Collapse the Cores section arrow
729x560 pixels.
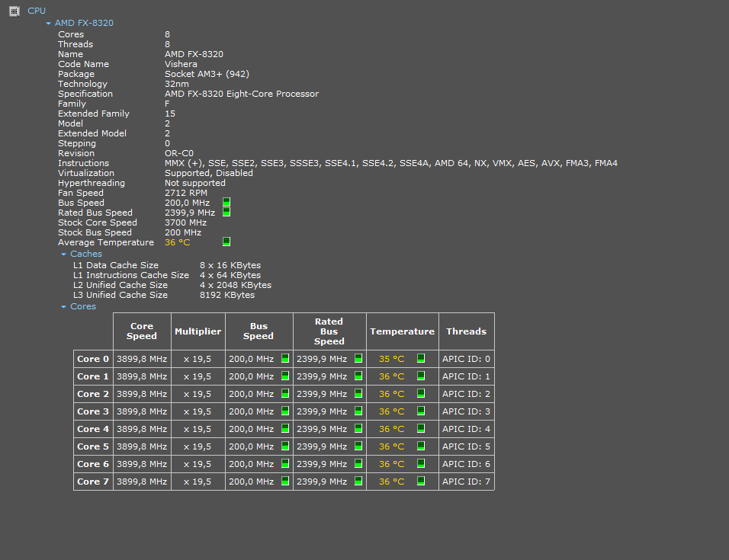[x=64, y=306]
